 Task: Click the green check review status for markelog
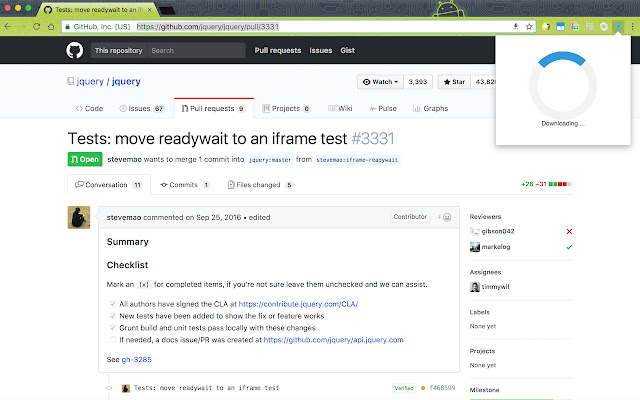569,247
